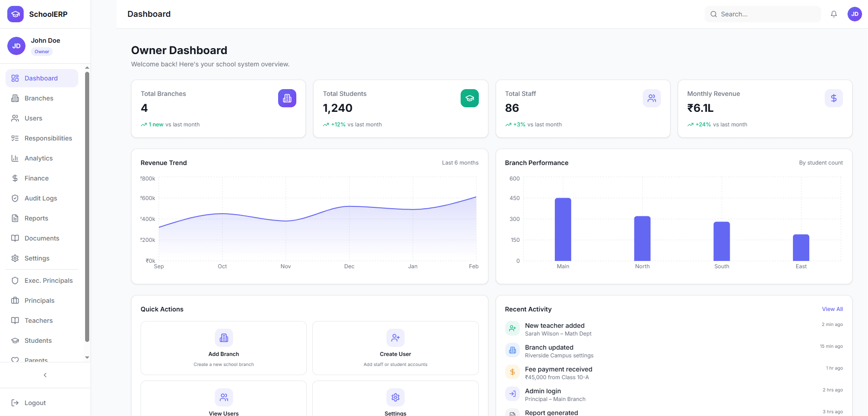Click the Total Branches building icon
Screen dimensions: 868x416
[287, 98]
